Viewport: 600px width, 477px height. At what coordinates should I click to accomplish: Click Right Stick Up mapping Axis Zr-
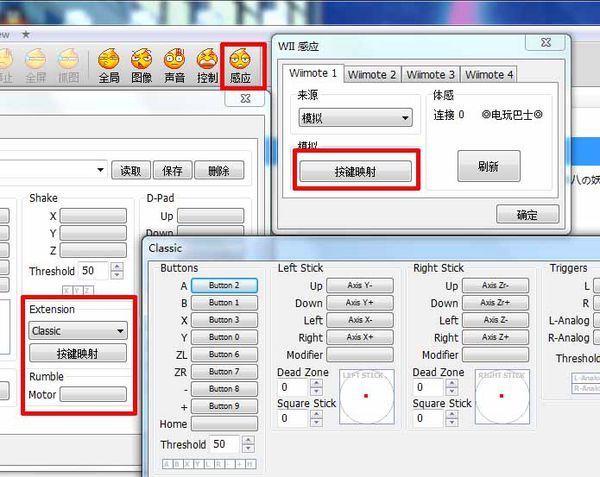pyautogui.click(x=496, y=285)
